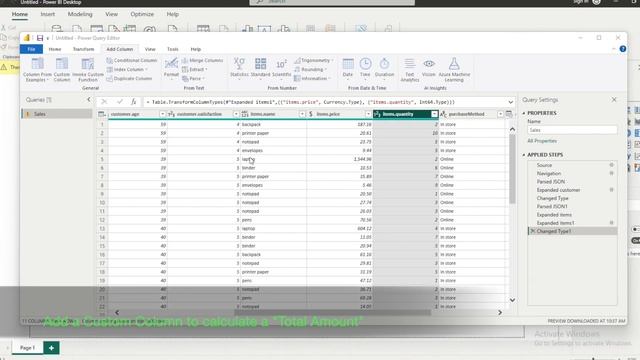
Task: Click the table menu icon at grid corner
Action: click(102, 114)
